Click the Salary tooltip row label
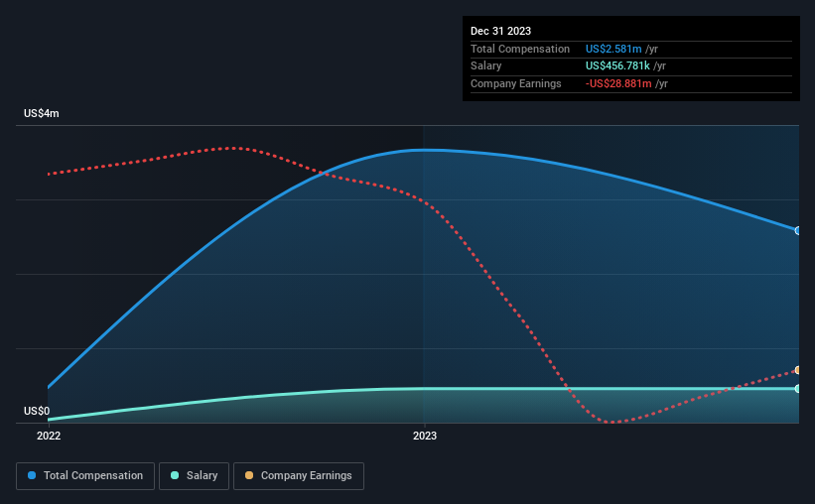815x504 pixels. coord(486,66)
